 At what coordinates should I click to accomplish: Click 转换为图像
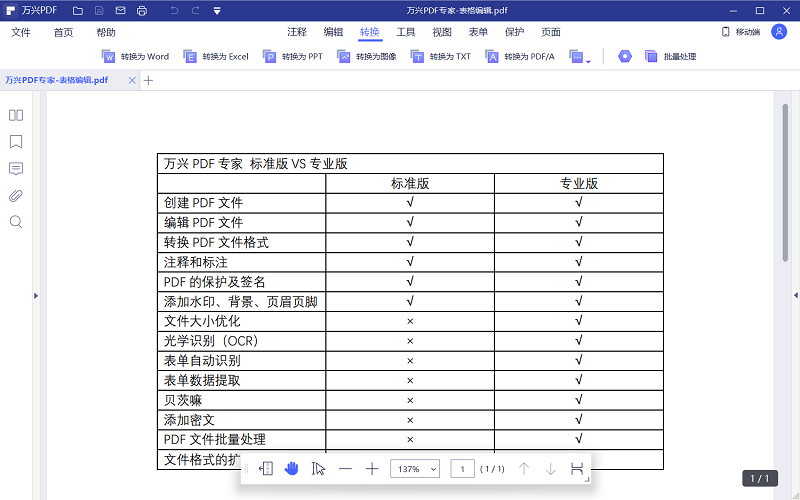[x=367, y=57]
